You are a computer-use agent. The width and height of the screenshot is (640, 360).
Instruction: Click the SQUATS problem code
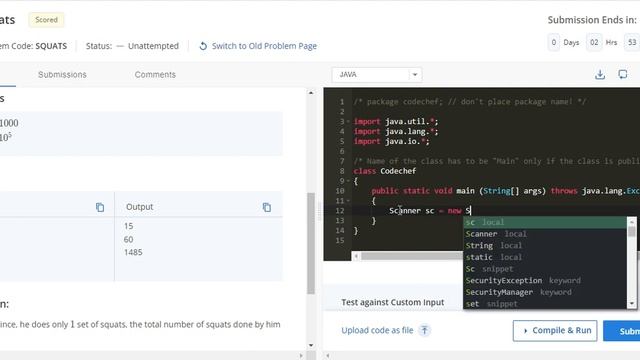click(x=51, y=46)
